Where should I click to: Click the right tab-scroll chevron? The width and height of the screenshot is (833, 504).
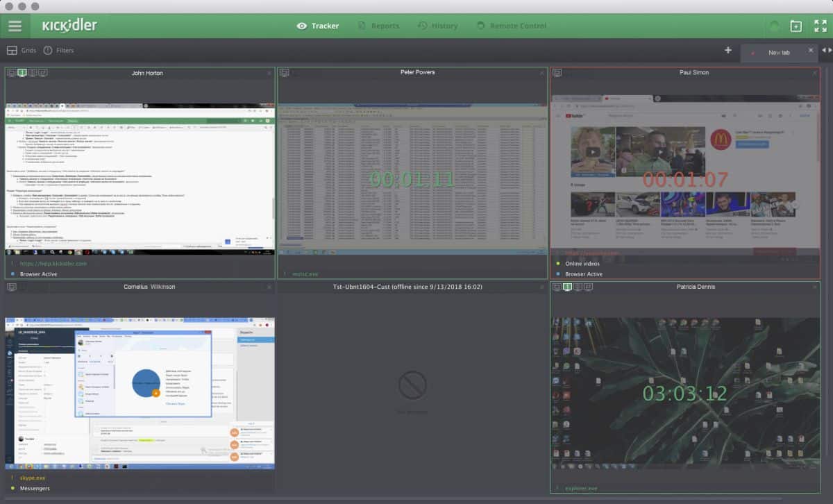830,50
